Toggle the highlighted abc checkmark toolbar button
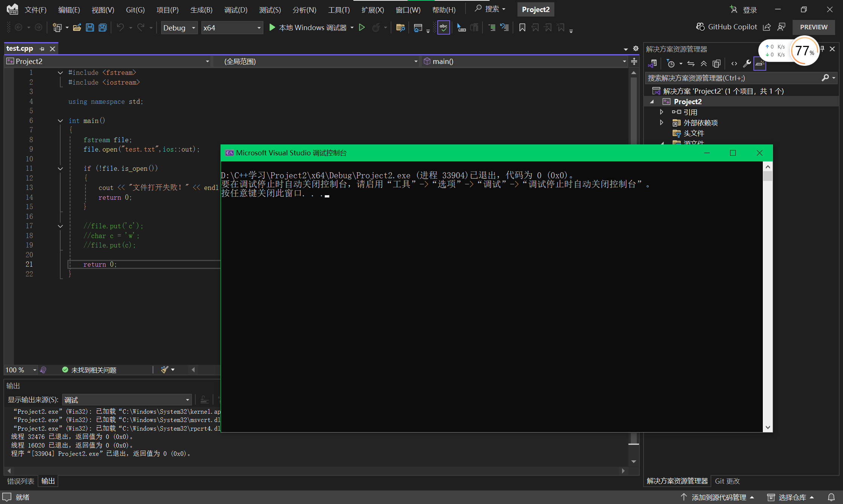 tap(443, 27)
